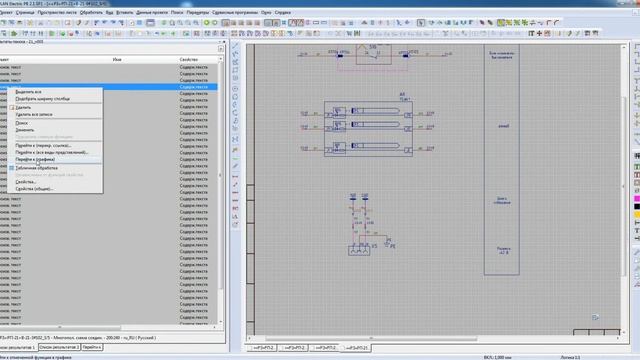Click the small button above results list scrollbar
This screenshot has height=360, width=640.
[221, 49]
